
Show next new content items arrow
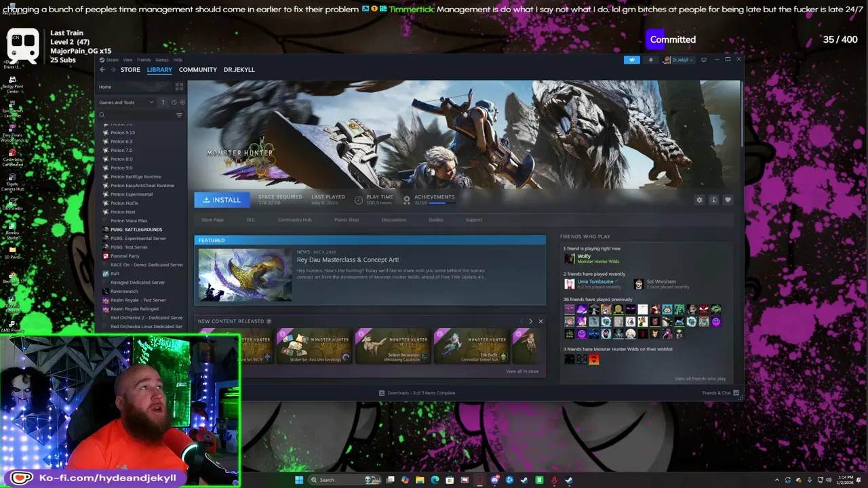point(530,321)
